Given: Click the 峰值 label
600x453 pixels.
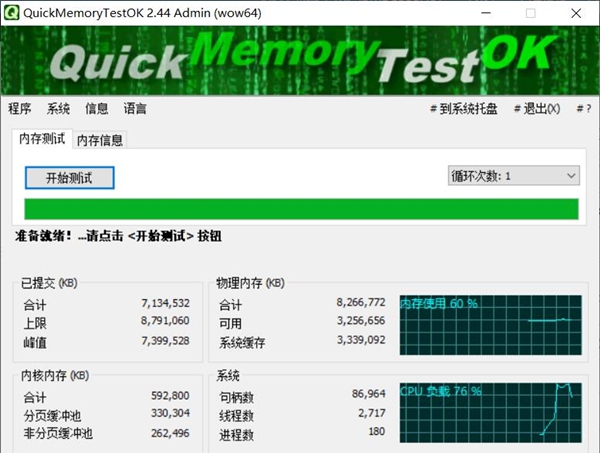Looking at the screenshot, I should tap(35, 342).
